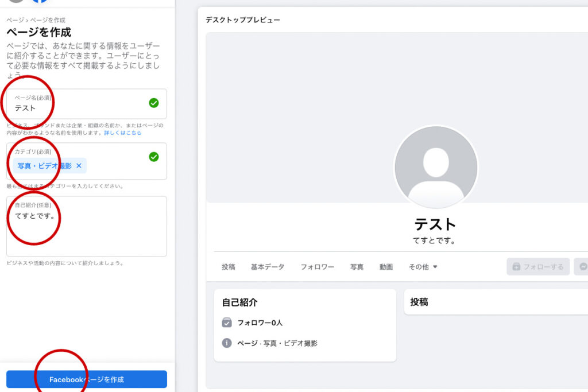
Task: Click the ページ名 input field
Action: click(x=87, y=104)
